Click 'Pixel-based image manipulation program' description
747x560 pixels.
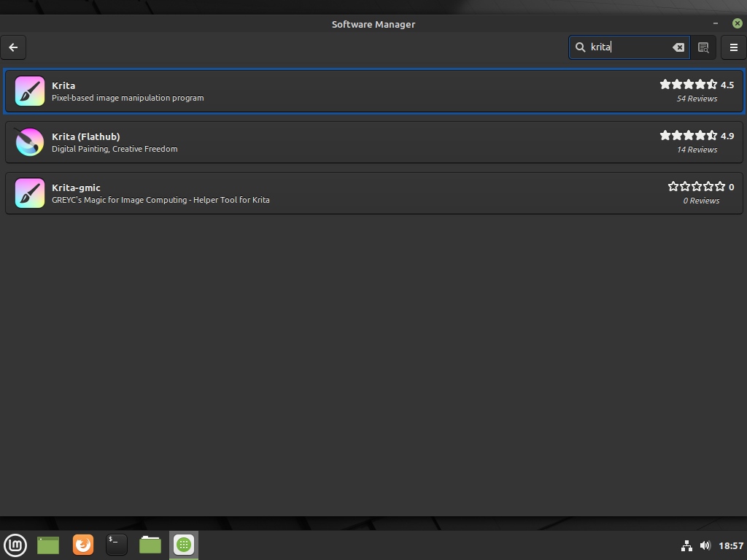pos(128,98)
